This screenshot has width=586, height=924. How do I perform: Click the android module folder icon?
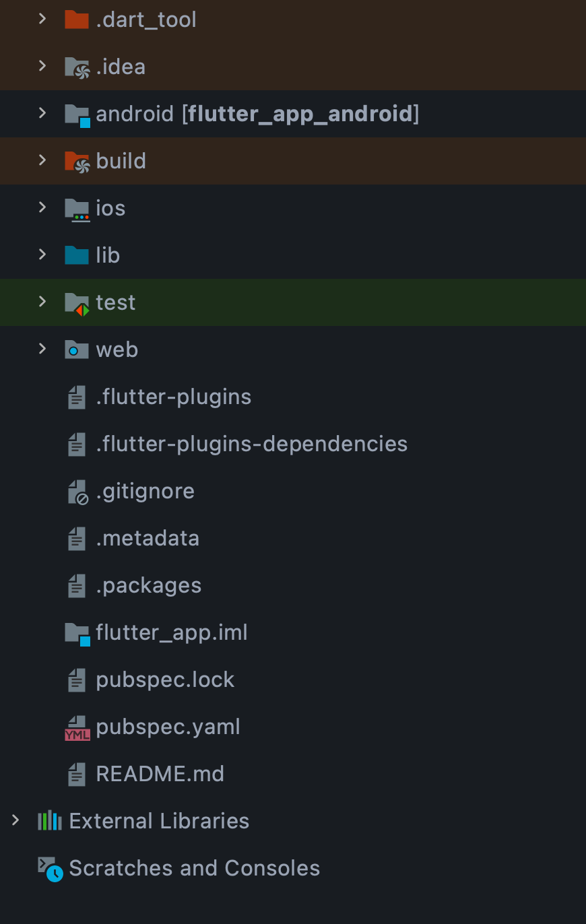click(x=77, y=114)
